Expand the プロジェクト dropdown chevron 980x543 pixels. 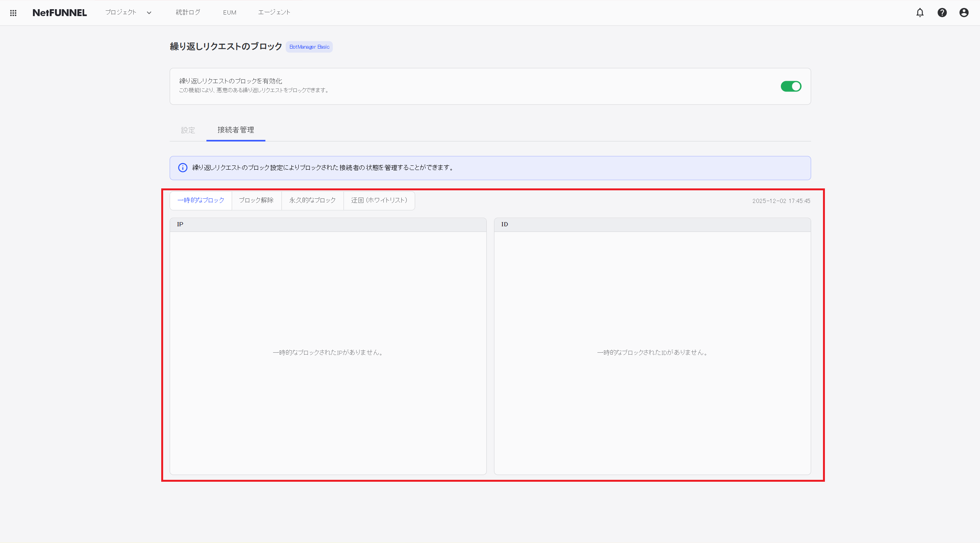(x=149, y=13)
